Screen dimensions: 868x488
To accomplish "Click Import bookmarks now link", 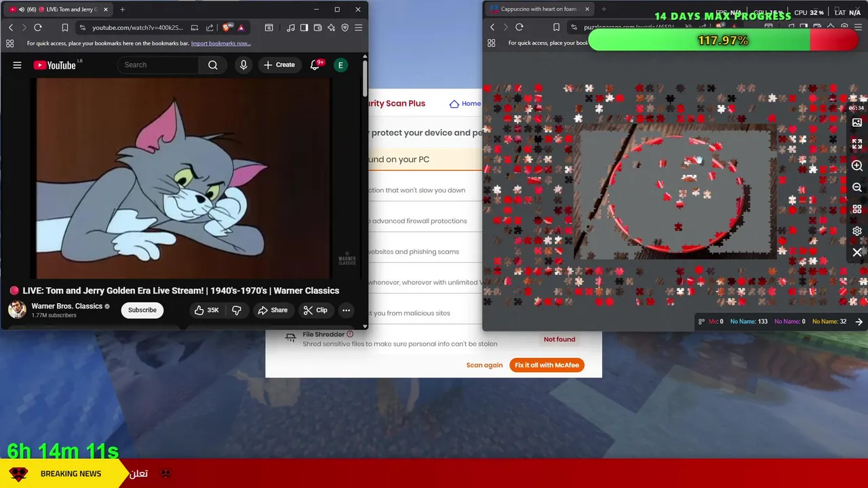I will click(221, 43).
